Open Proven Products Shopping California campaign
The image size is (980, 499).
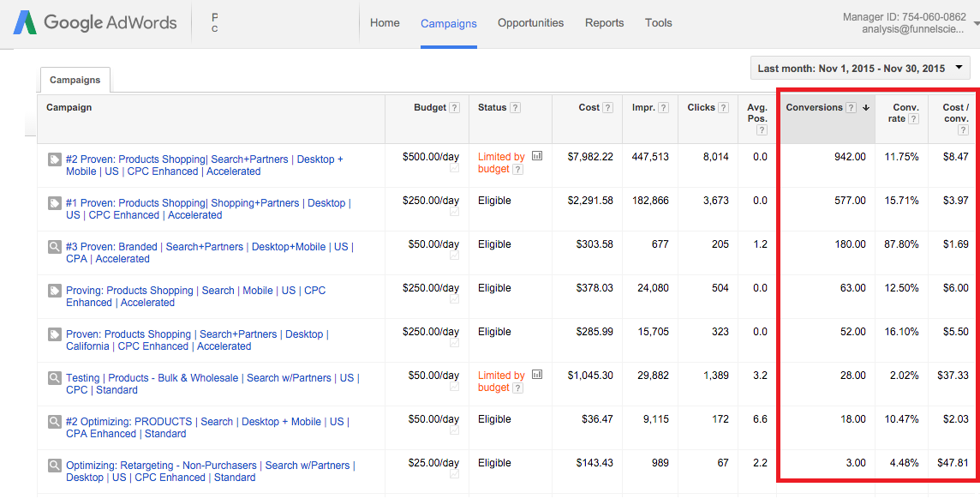tap(197, 340)
